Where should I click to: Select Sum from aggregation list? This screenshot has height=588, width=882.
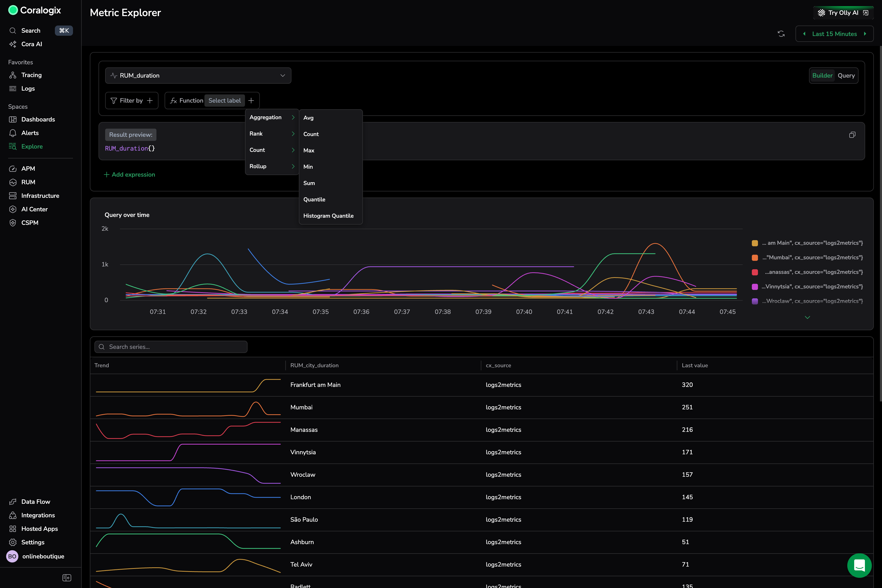[x=309, y=183]
